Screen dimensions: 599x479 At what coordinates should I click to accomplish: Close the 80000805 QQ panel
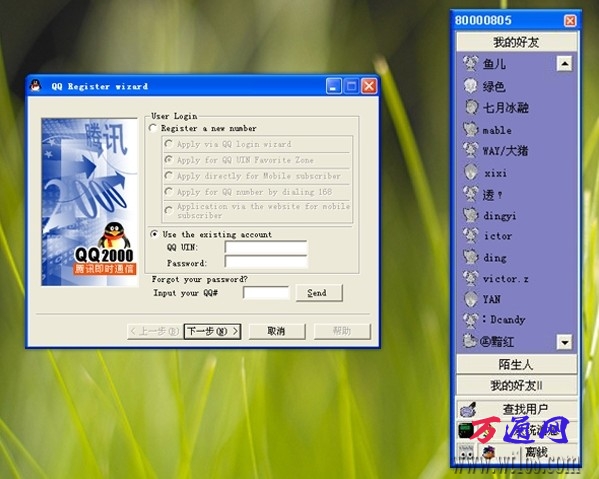(570, 21)
